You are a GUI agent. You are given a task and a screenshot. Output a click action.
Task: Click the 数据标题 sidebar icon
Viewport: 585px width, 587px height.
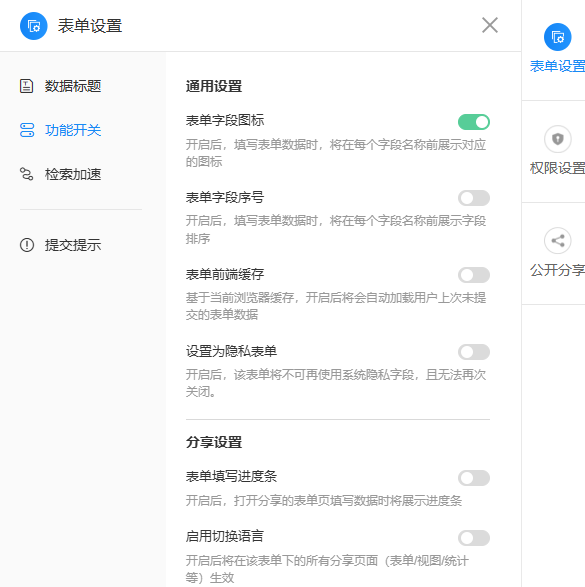point(27,86)
